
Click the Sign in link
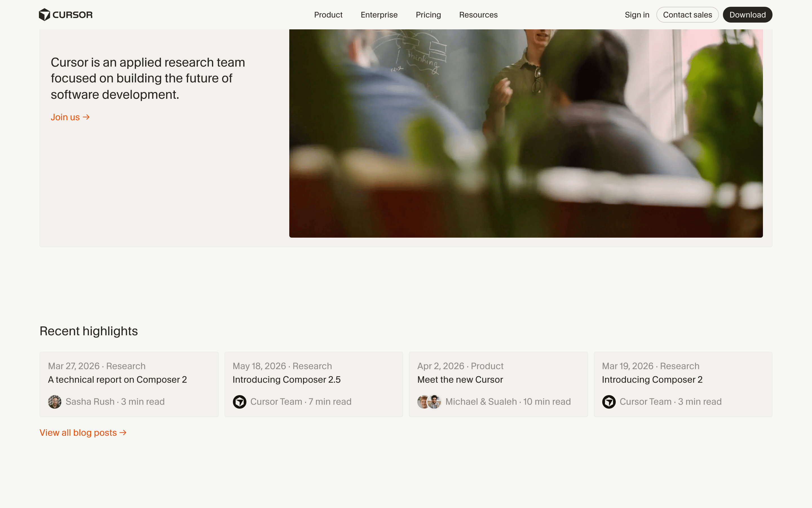point(637,15)
